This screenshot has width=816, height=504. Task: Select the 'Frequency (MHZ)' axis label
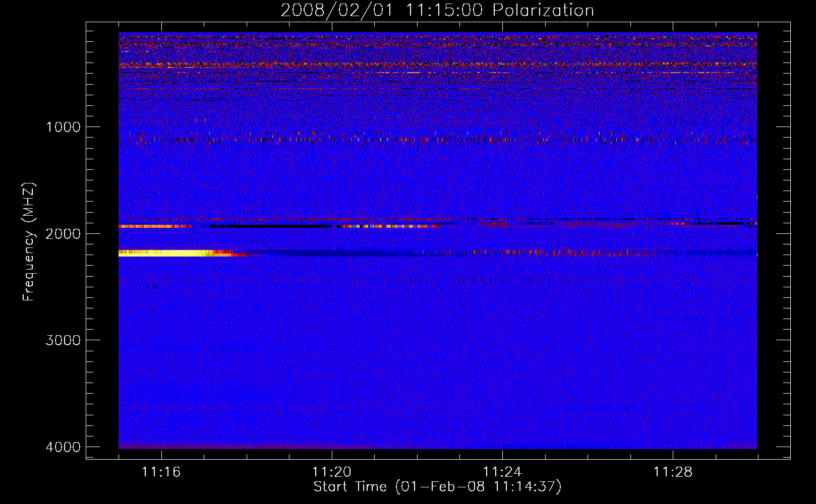tap(29, 241)
